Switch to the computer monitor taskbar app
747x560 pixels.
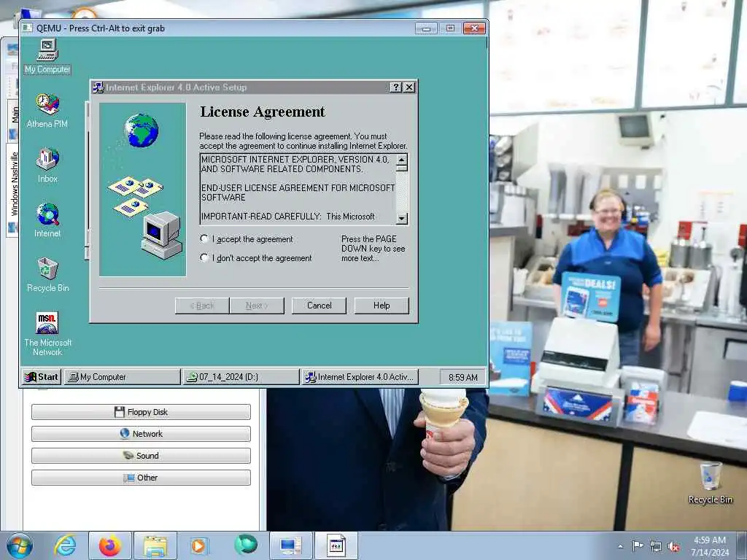290,545
